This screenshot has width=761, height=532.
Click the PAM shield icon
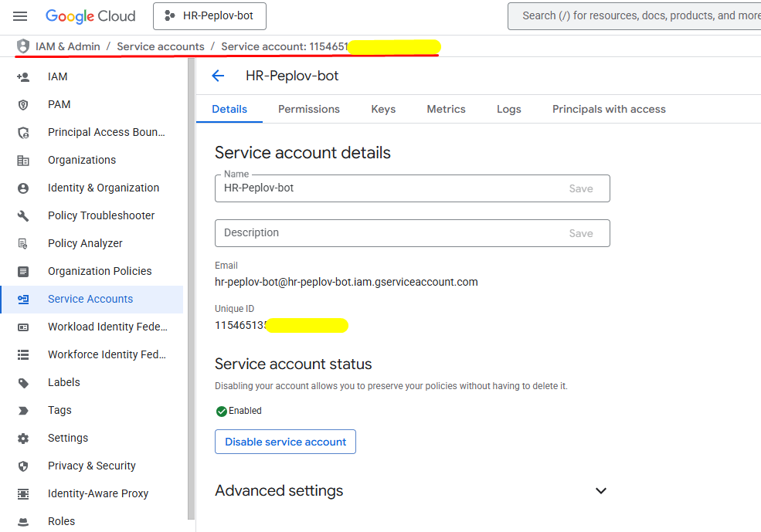pyautogui.click(x=23, y=104)
